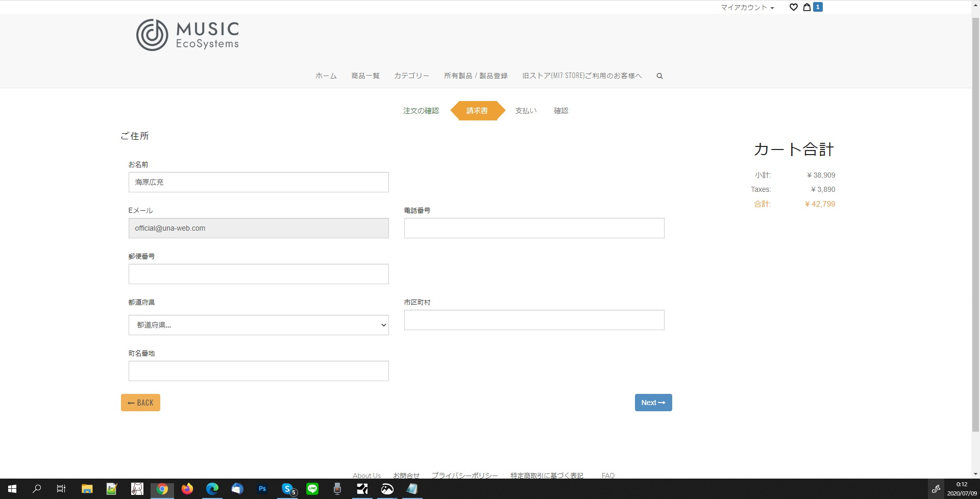Open File Explorer from taskbar
The width and height of the screenshot is (980, 499).
pos(87,489)
